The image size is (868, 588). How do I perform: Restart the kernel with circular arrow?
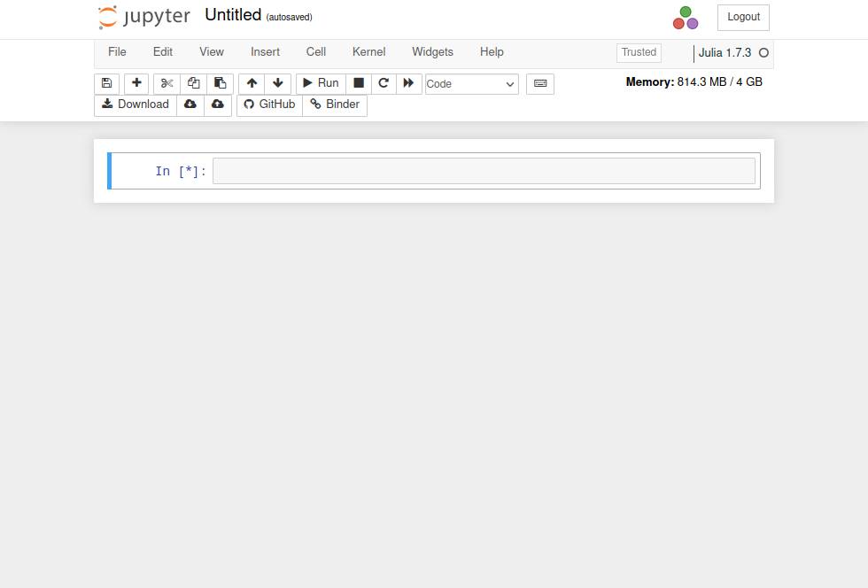[x=384, y=83]
